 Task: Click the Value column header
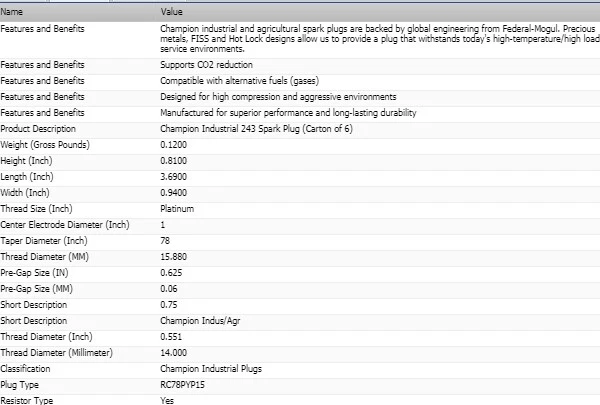pyautogui.click(x=171, y=12)
